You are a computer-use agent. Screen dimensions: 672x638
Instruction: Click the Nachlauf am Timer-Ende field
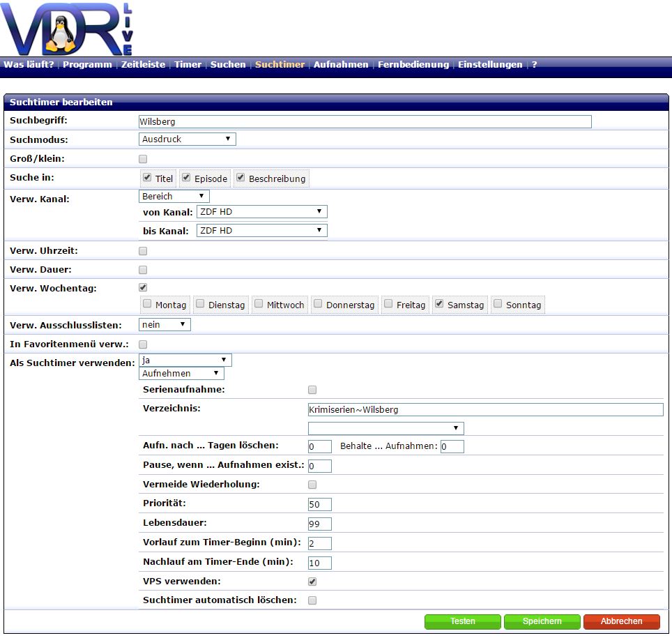pyautogui.click(x=320, y=563)
